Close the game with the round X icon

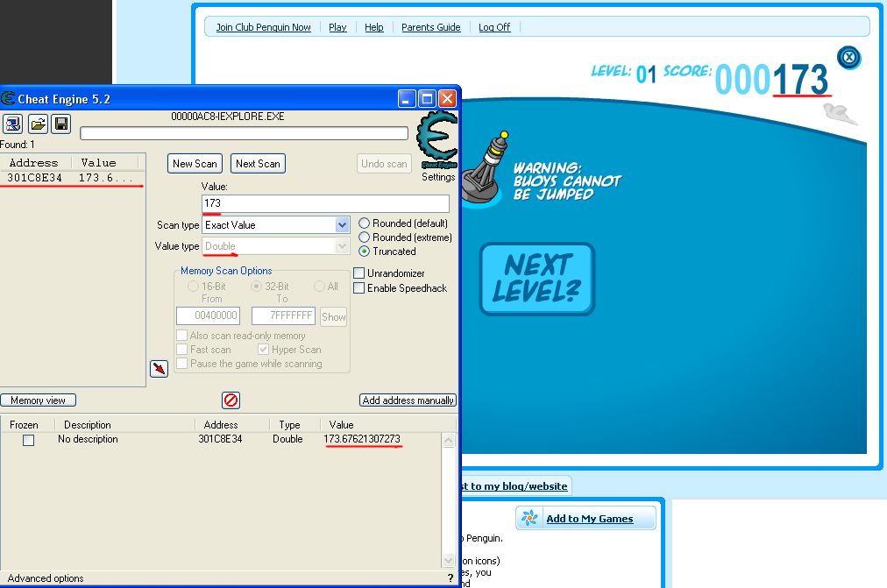pyautogui.click(x=848, y=58)
